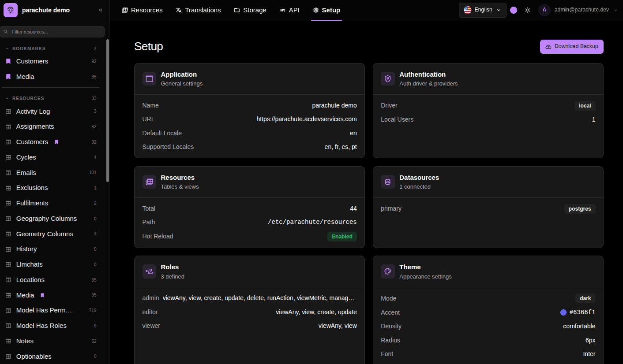Click the local driver badge
Screen dimensions: 623x364
[585, 106]
